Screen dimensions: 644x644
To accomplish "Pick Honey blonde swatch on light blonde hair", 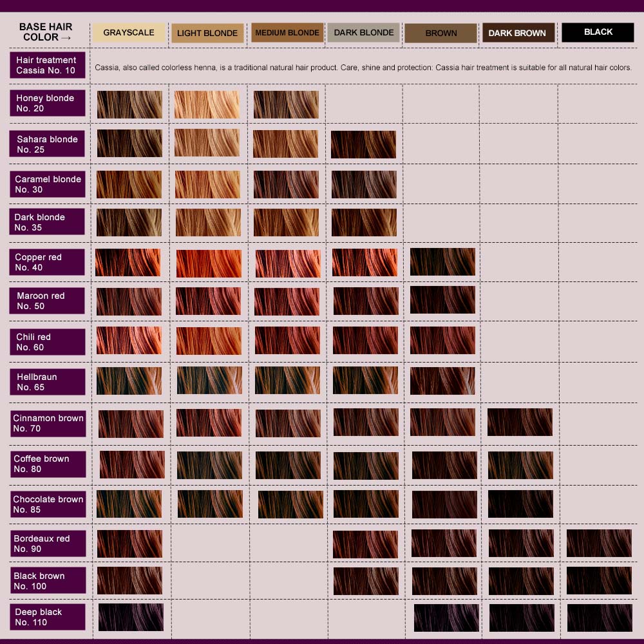I will (207, 105).
